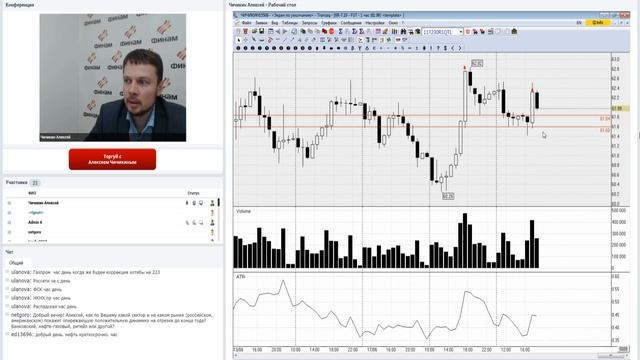Click the vertical bars columns toolbar icon
Viewport: 640px width, 360px height.
point(394,31)
